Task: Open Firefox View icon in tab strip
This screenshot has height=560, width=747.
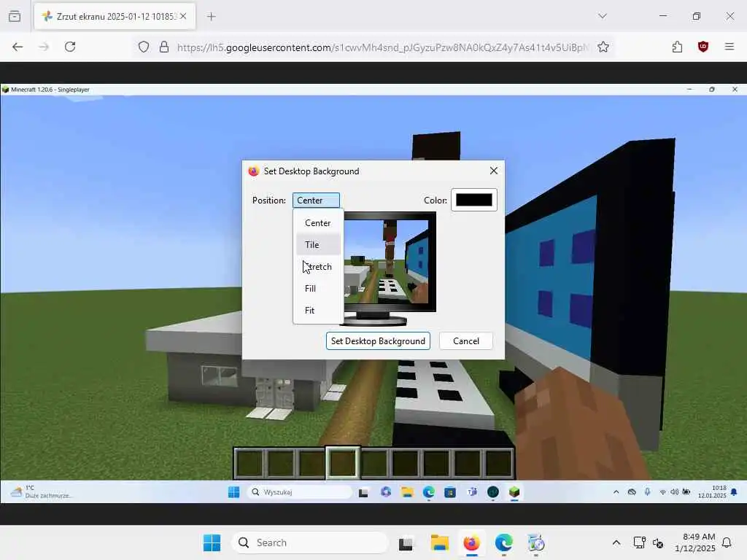Action: click(15, 16)
